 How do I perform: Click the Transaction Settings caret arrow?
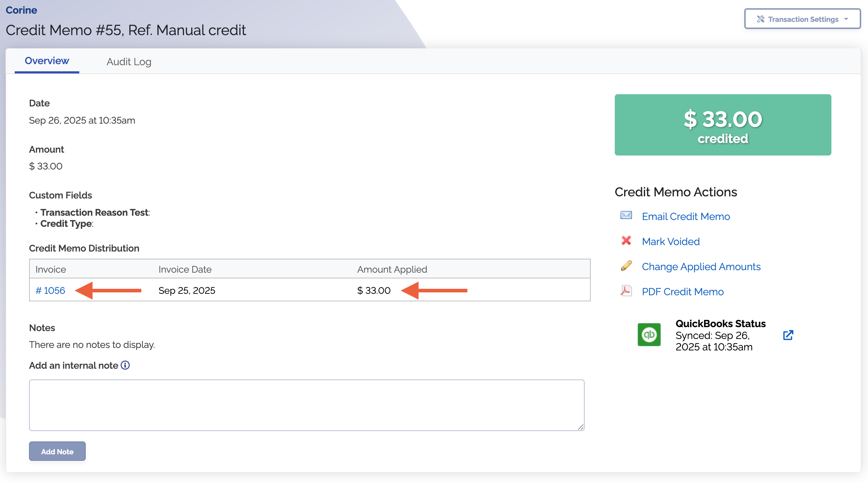(x=846, y=19)
